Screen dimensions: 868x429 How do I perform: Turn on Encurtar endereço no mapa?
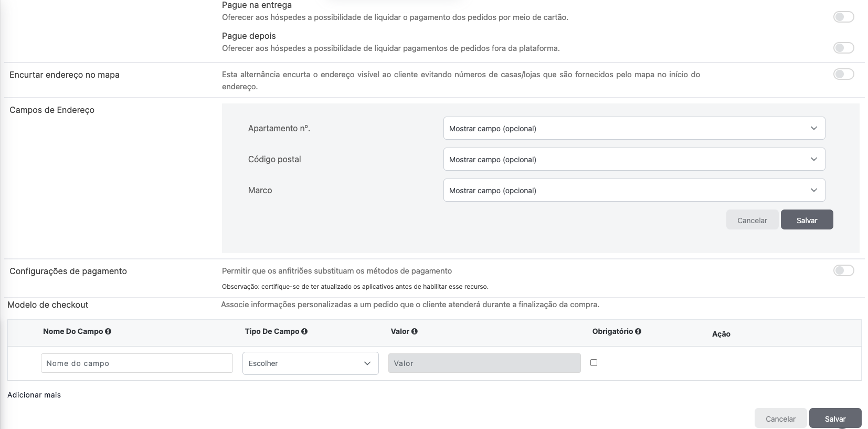pos(843,75)
